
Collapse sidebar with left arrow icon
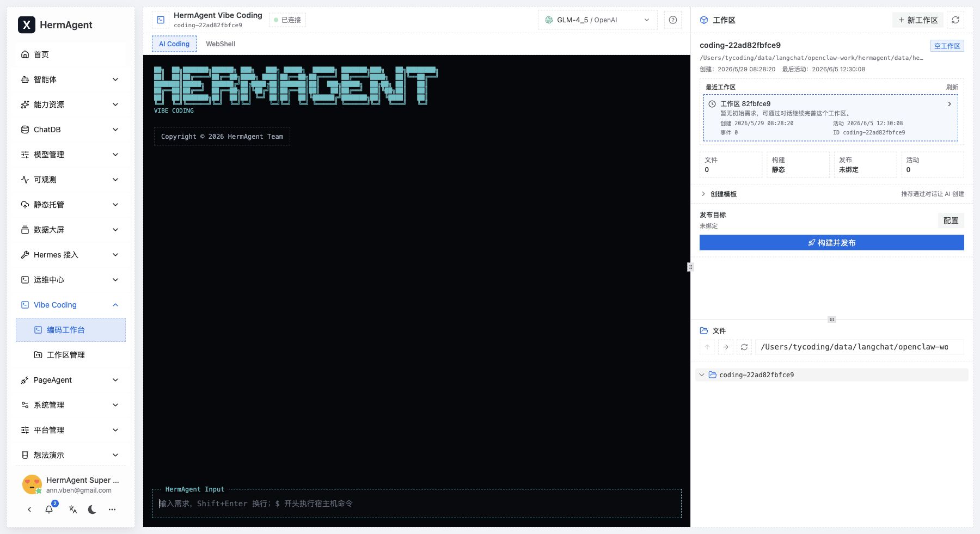tap(29, 510)
